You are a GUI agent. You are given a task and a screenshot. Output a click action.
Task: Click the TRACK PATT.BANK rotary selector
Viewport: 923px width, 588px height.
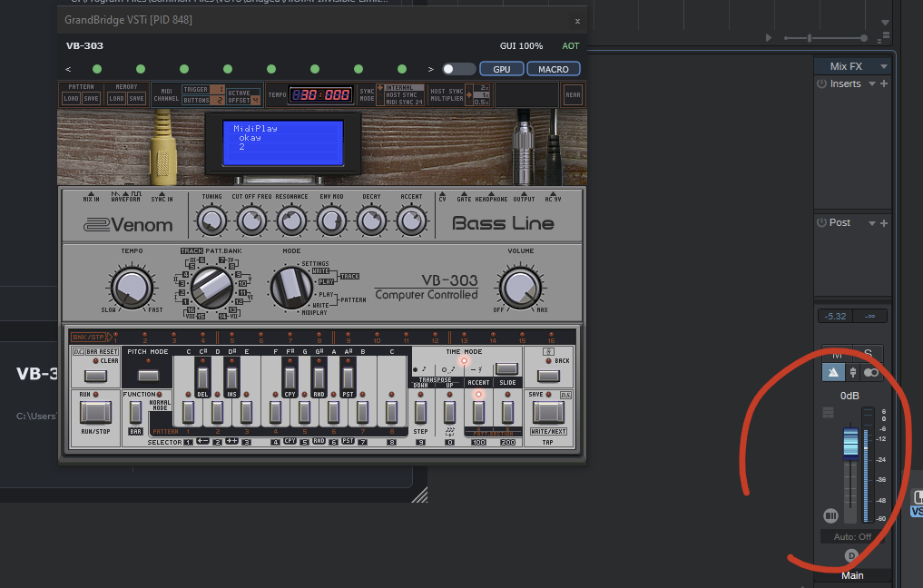(x=211, y=288)
